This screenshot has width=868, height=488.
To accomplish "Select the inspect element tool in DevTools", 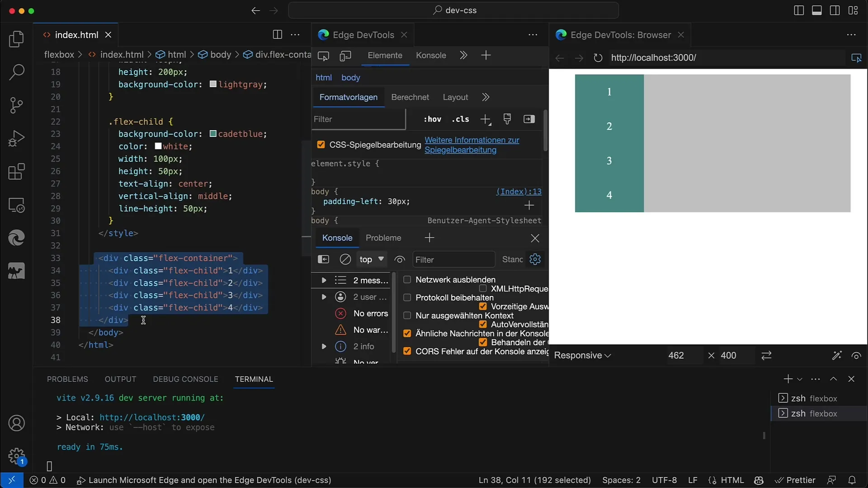I will point(323,56).
